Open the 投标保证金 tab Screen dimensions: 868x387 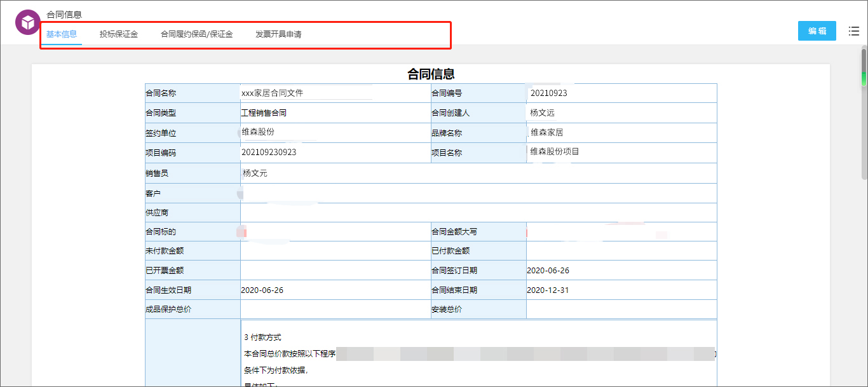point(118,34)
